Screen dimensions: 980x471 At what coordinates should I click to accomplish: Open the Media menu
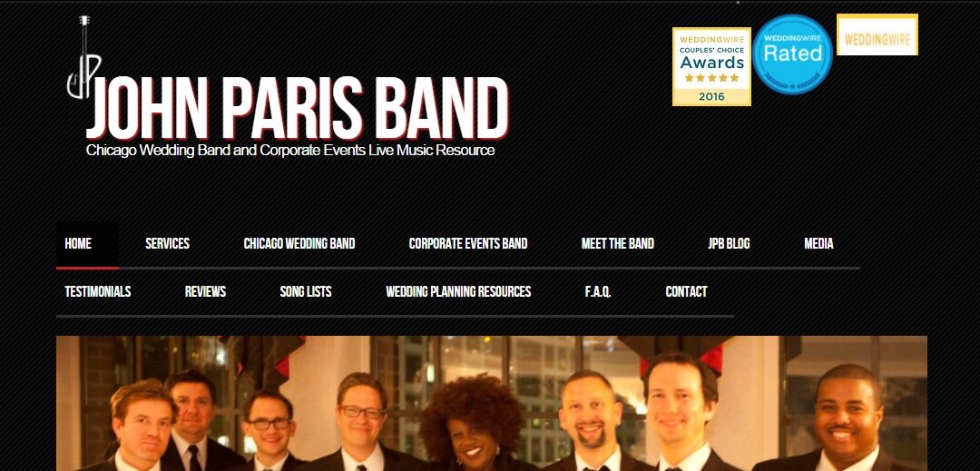click(x=818, y=243)
